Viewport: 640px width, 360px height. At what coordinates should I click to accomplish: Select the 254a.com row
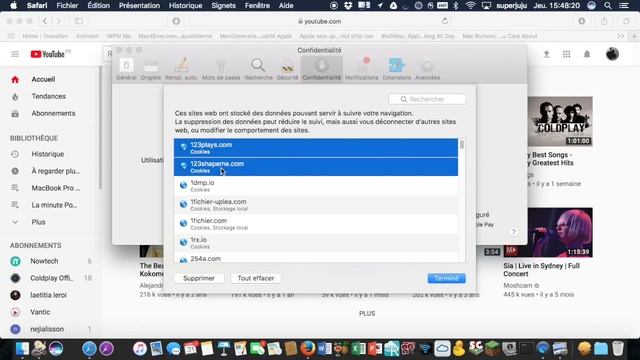coord(316,258)
